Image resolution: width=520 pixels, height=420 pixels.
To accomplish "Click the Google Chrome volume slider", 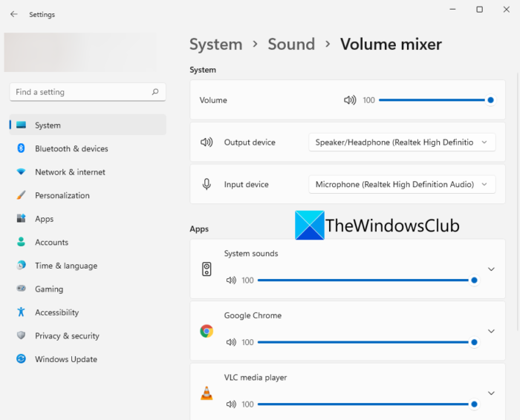I will pyautogui.click(x=368, y=342).
